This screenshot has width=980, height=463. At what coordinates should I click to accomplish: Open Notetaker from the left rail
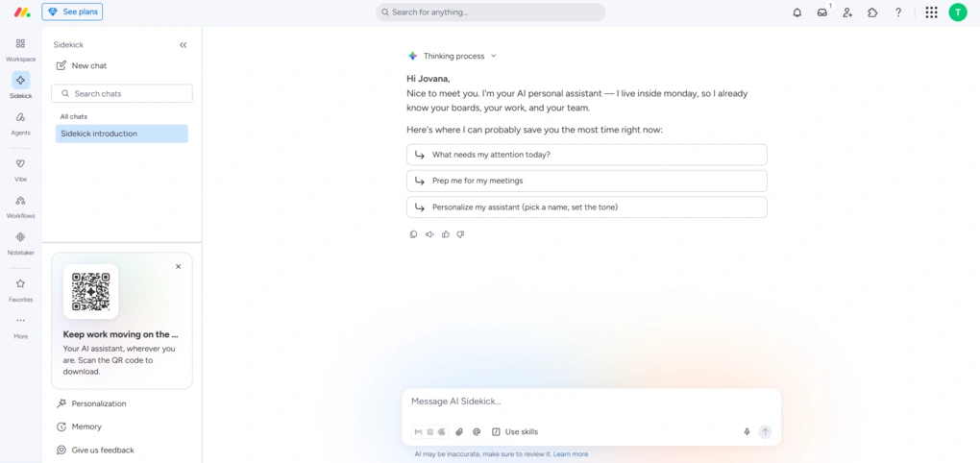tap(20, 244)
